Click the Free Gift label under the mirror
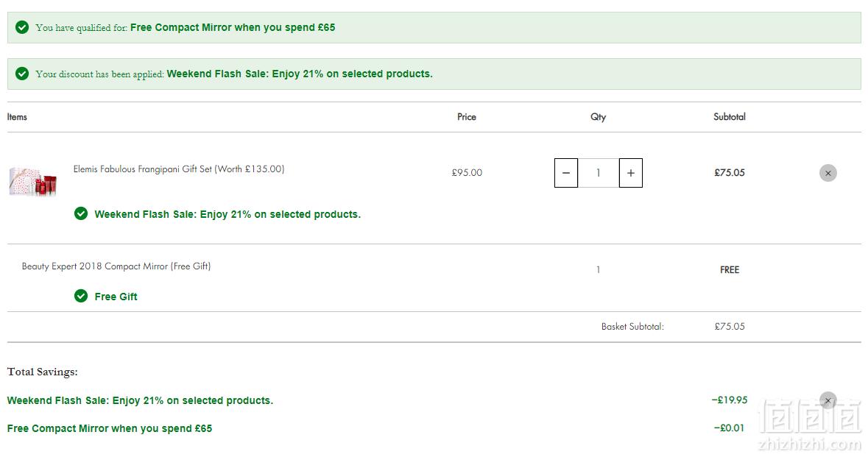 click(x=116, y=297)
